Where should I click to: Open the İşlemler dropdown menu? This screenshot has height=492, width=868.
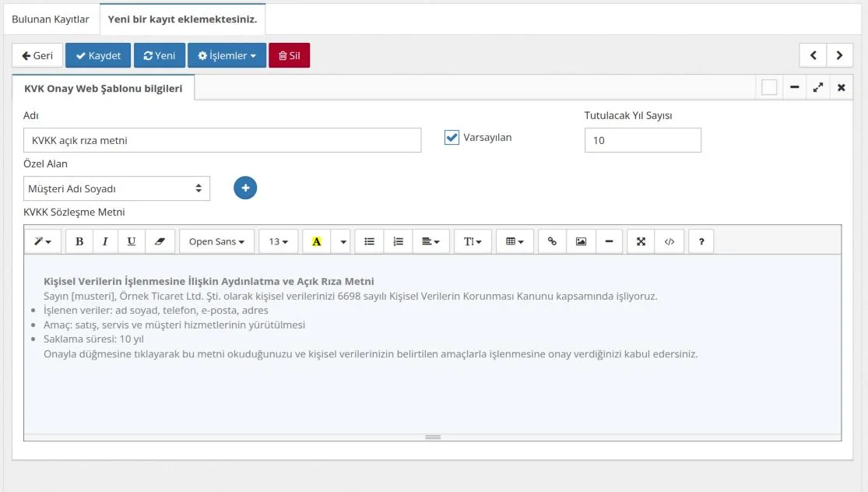[227, 55]
